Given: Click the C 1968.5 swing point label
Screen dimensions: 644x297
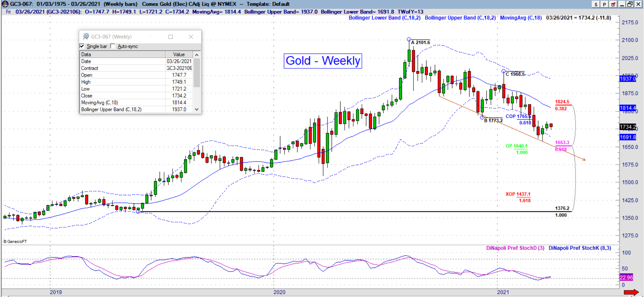Looking at the screenshot, I should point(515,74).
